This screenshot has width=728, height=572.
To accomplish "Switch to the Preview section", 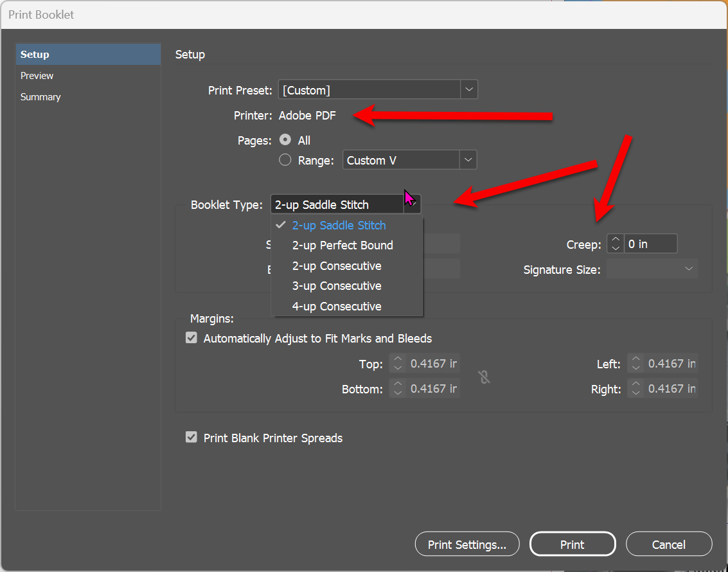I will (x=37, y=75).
